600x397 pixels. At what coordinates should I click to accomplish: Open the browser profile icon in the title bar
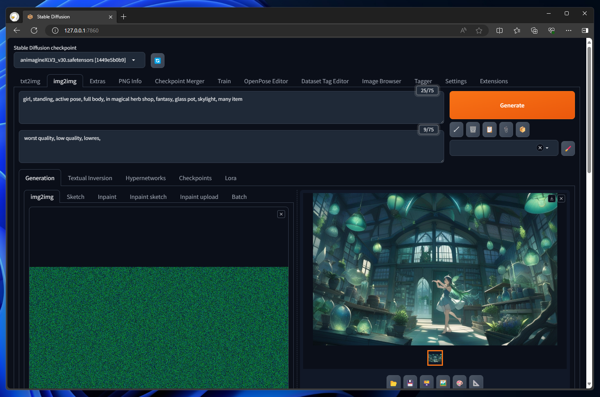point(15,17)
